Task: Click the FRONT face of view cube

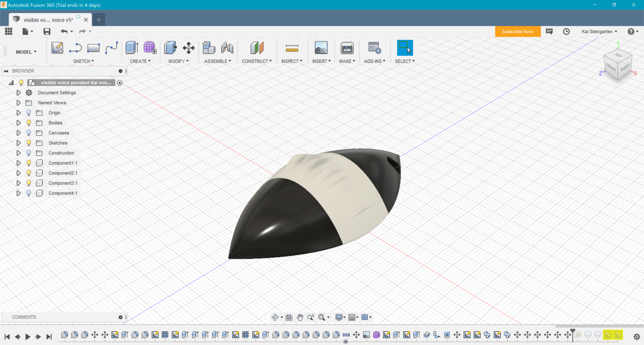Action: click(x=611, y=68)
